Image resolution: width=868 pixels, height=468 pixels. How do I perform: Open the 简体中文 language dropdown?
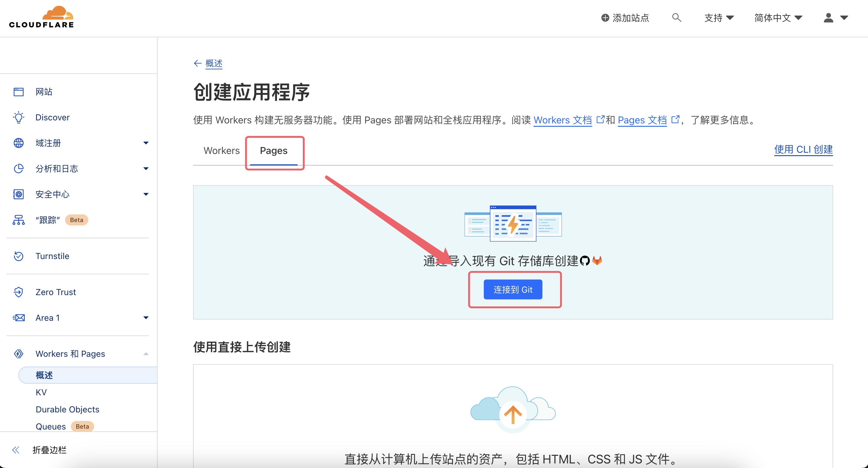[x=778, y=18]
